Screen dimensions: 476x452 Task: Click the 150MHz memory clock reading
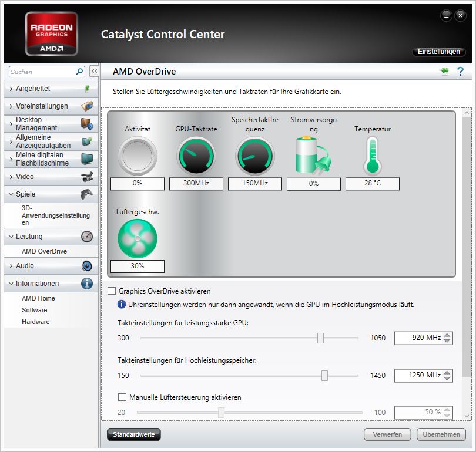tap(255, 184)
